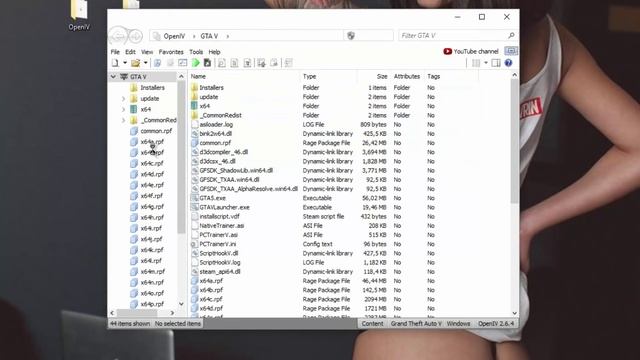
Task: Click the blue help question mark icon
Action: point(508,63)
